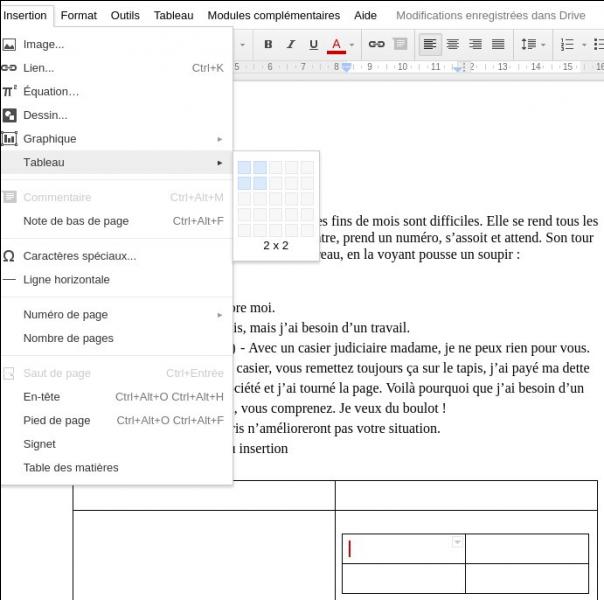604x600 pixels.
Task: Click the text 'Je veux du boulot !'
Action: pos(393,408)
